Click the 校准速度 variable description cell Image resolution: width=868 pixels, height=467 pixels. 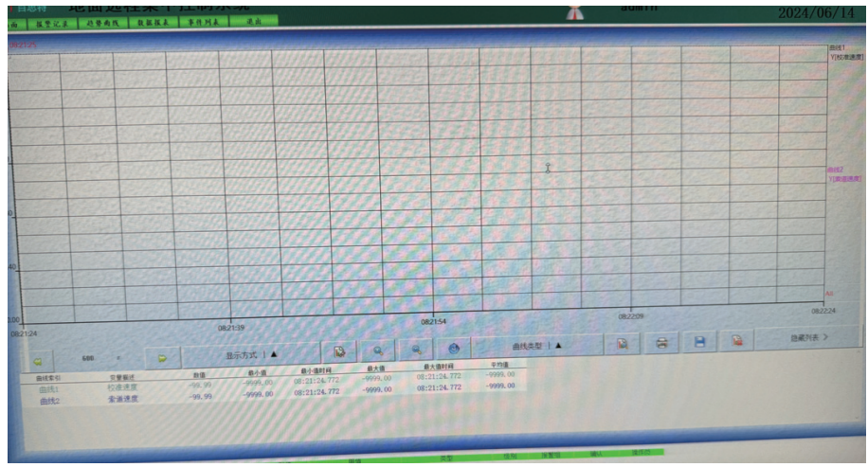(122, 387)
